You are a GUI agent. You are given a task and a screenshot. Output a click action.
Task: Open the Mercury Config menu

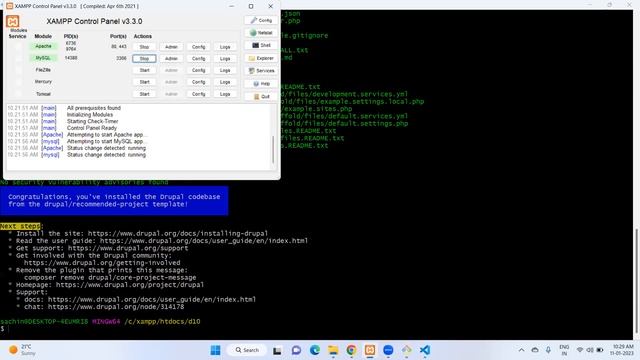tap(198, 82)
